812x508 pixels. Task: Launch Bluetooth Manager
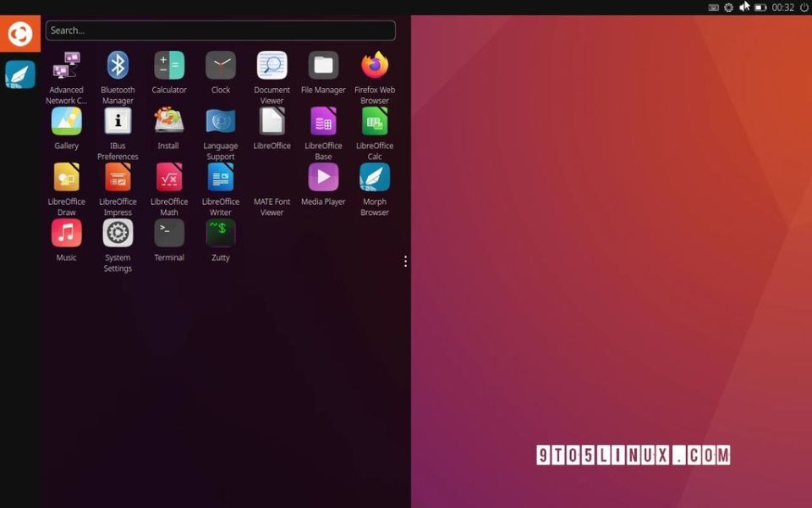[118, 65]
